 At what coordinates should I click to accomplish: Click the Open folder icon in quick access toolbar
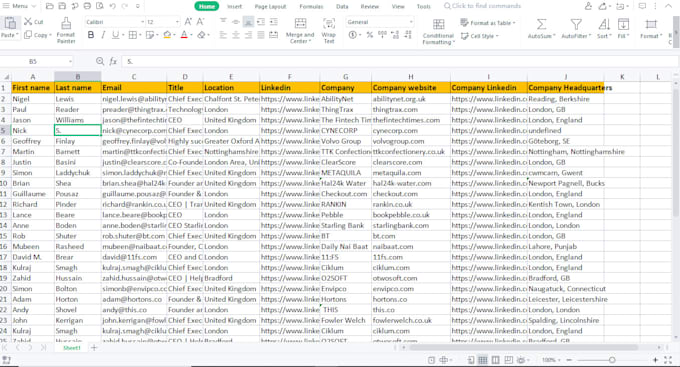tap(49, 6)
